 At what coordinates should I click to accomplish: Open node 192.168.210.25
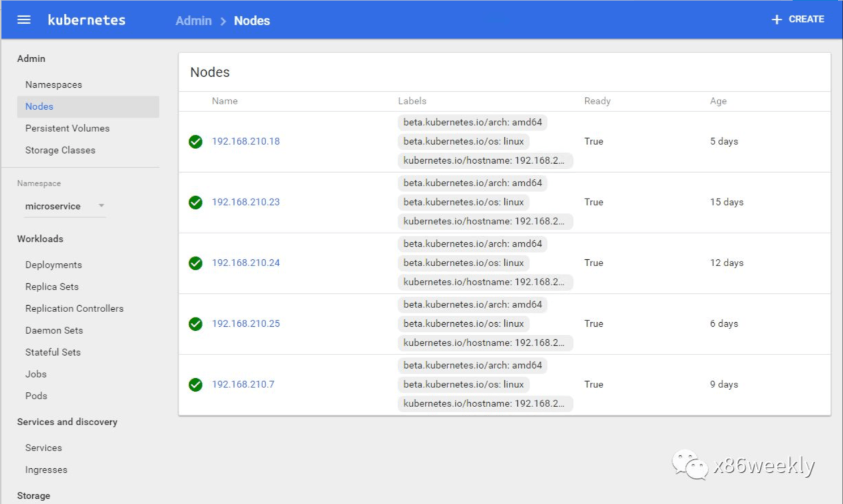click(x=246, y=324)
